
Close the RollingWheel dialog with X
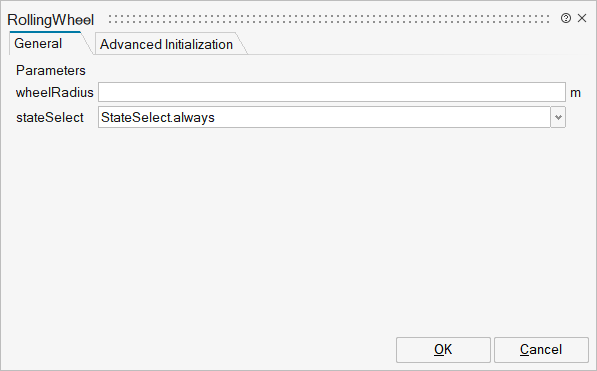click(x=582, y=18)
